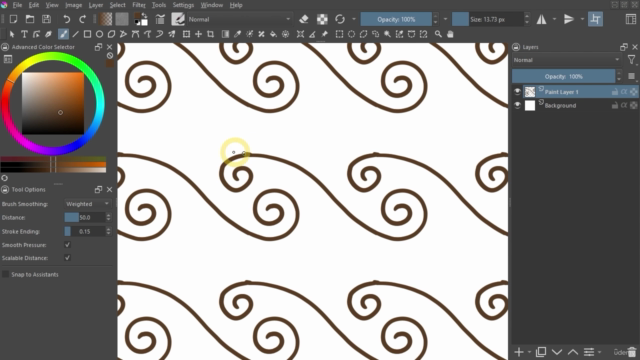Open the File menu

pos(17,5)
